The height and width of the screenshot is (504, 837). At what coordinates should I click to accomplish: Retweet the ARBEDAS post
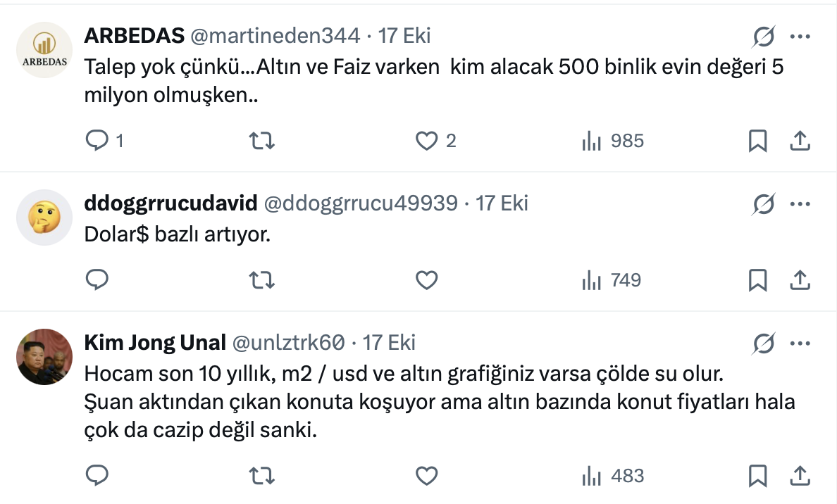click(263, 141)
